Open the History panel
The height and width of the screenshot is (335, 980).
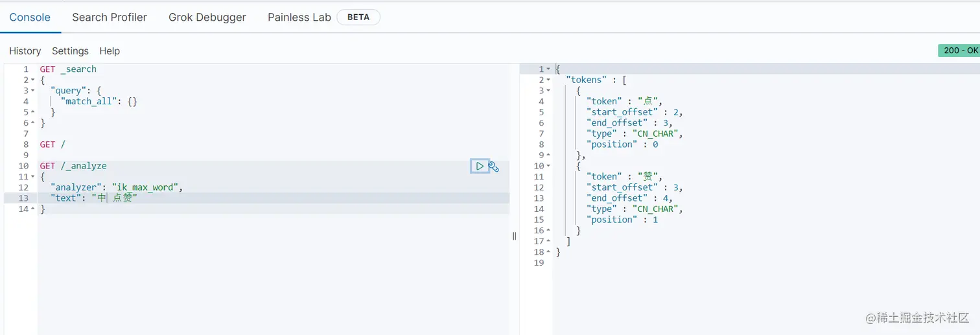point(25,51)
